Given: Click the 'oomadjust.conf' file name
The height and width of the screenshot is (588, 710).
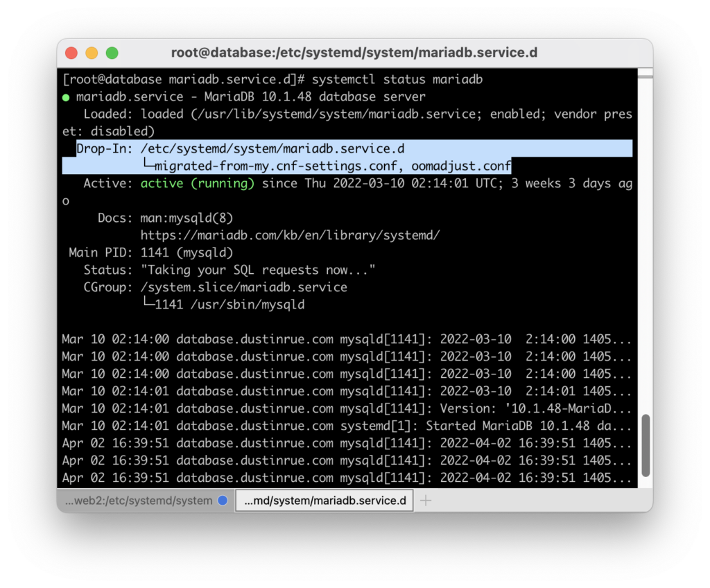Looking at the screenshot, I should click(x=461, y=166).
